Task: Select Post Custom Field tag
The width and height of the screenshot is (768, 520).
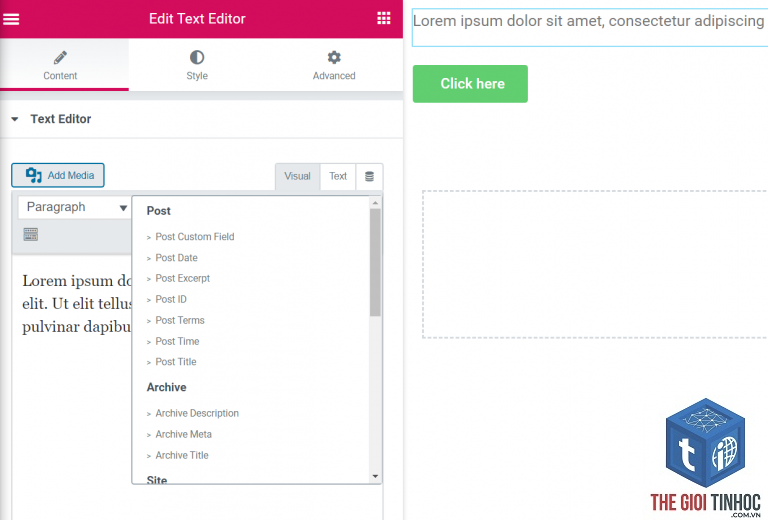Action: tap(195, 237)
